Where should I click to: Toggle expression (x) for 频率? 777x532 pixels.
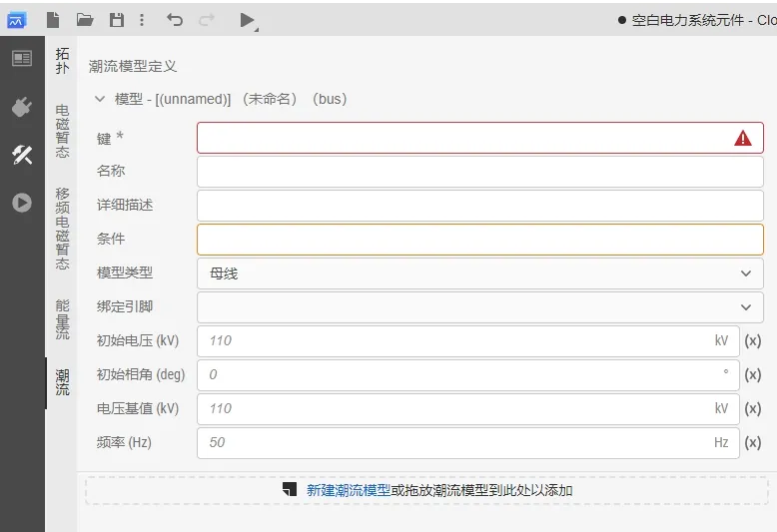pos(753,443)
